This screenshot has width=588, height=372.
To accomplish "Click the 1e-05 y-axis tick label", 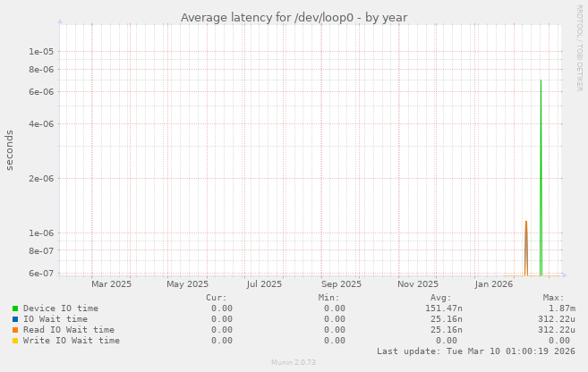I will pyautogui.click(x=41, y=51).
